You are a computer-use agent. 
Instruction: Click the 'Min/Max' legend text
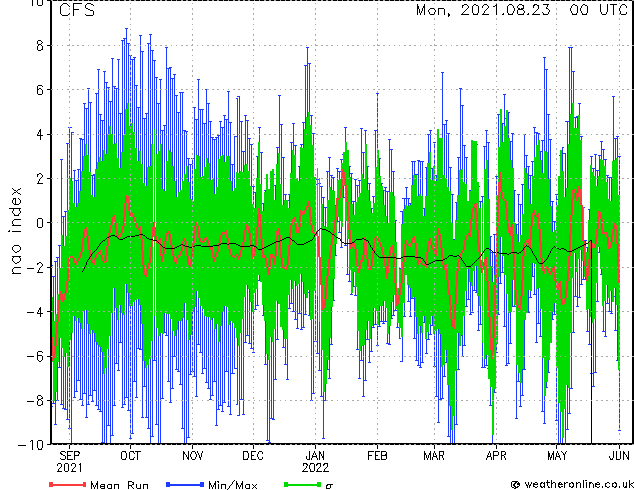point(232,485)
